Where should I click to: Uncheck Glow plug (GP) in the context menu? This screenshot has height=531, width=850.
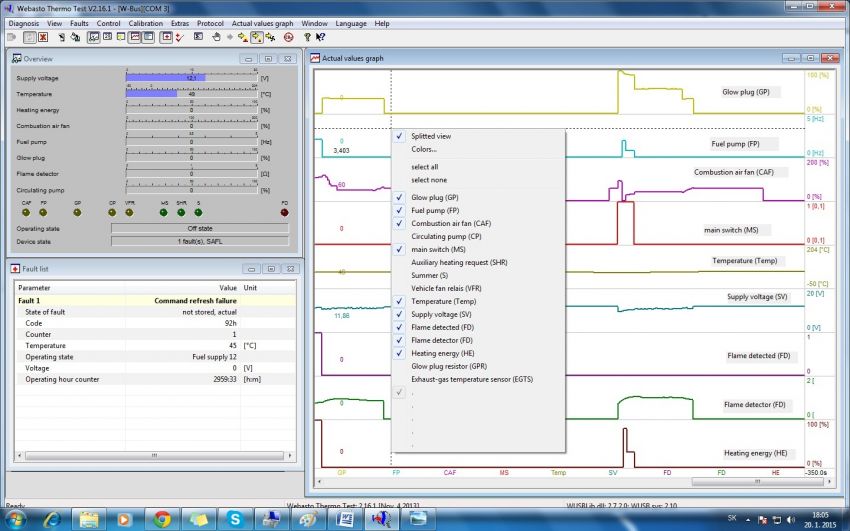[x=434, y=198]
